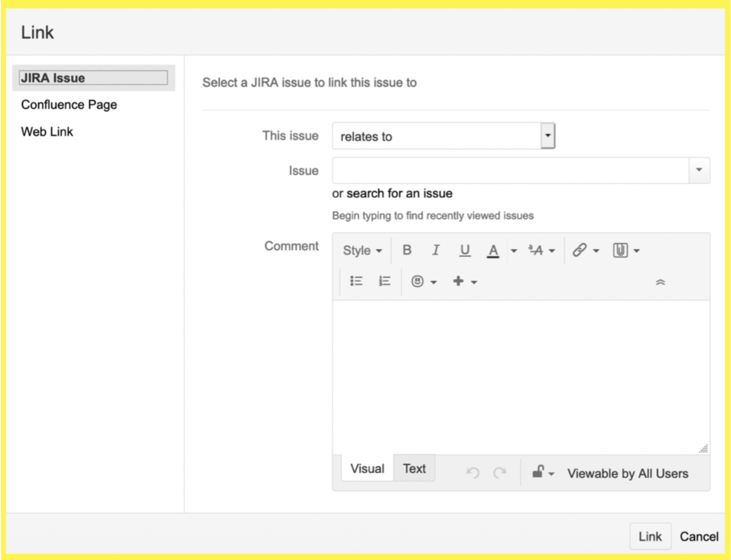Open the comment visibility padlock menu
The width and height of the screenshot is (731, 560).
point(543,472)
